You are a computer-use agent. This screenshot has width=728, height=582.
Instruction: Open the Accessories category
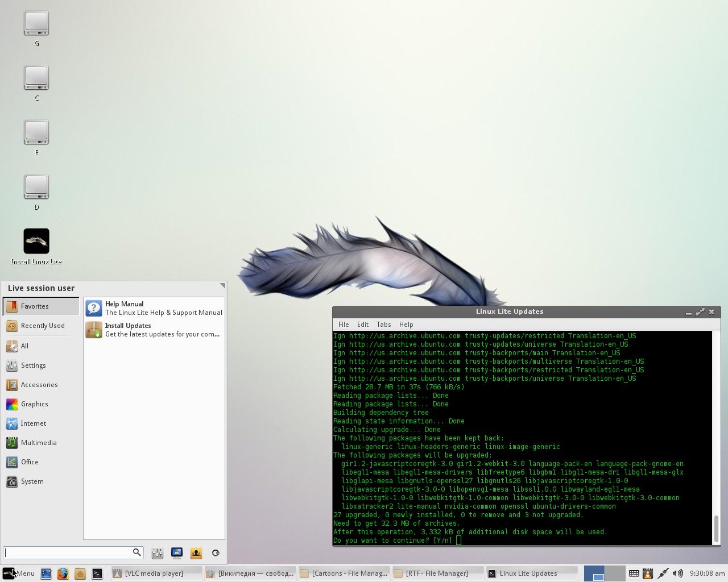click(41, 385)
